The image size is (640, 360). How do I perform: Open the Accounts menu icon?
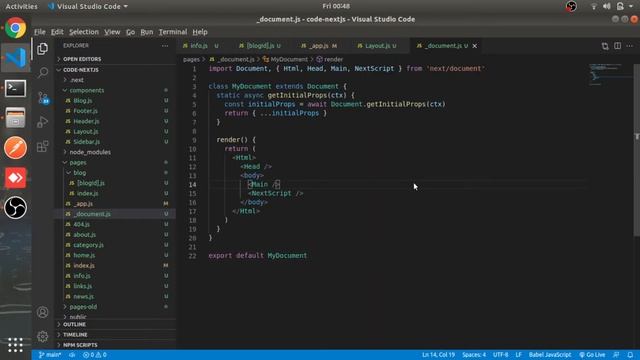(x=42, y=312)
